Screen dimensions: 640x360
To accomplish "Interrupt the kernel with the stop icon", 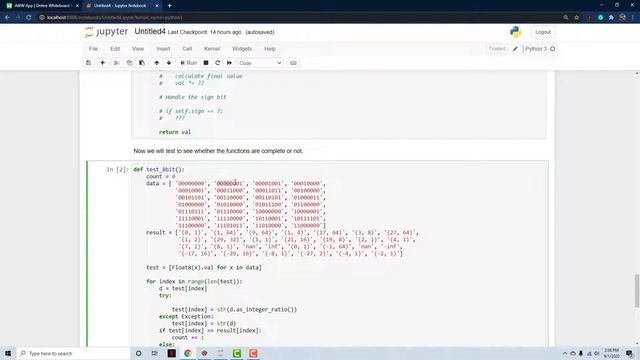I will (x=206, y=63).
